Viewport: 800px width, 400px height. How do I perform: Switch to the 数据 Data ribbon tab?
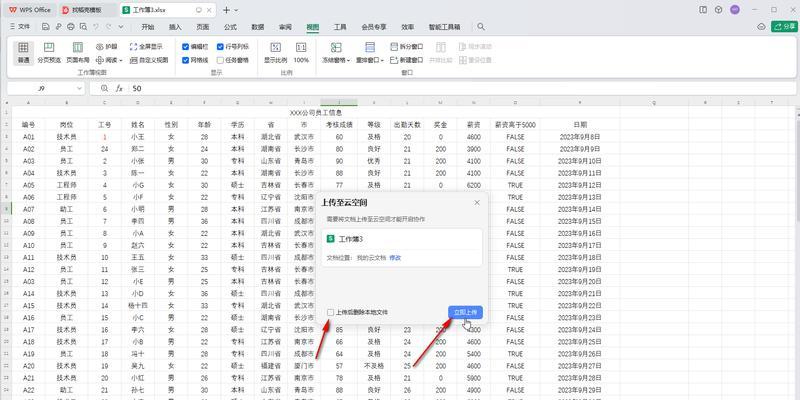point(258,27)
